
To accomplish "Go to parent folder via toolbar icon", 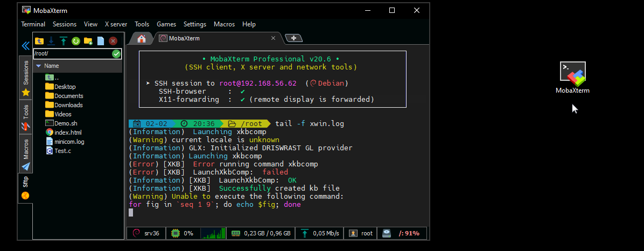I will pyautogui.click(x=39, y=41).
